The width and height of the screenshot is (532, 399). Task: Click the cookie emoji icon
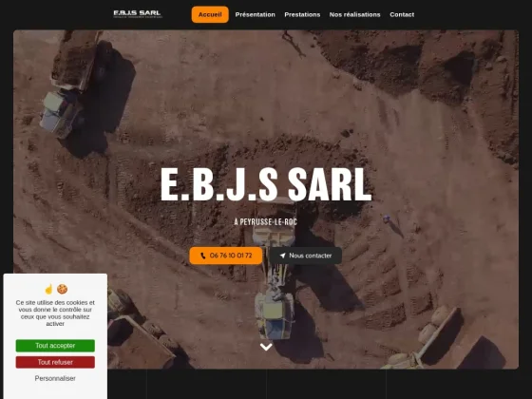click(x=62, y=289)
